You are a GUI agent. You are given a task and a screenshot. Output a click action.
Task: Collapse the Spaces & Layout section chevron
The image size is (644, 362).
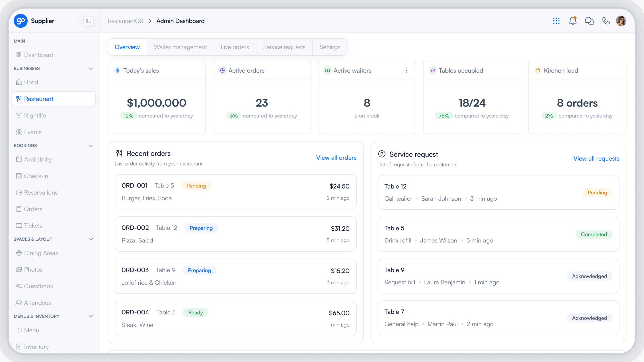[91, 239]
